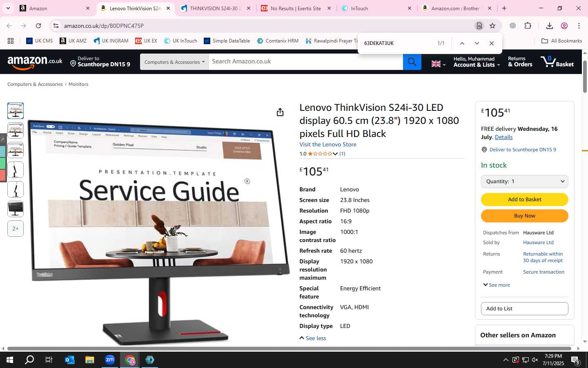Open new tab with plus icon
This screenshot has width=588, height=368.
click(x=504, y=8)
